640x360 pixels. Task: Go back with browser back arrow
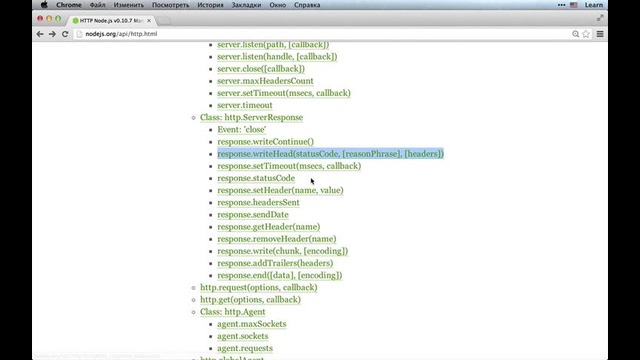point(40,34)
